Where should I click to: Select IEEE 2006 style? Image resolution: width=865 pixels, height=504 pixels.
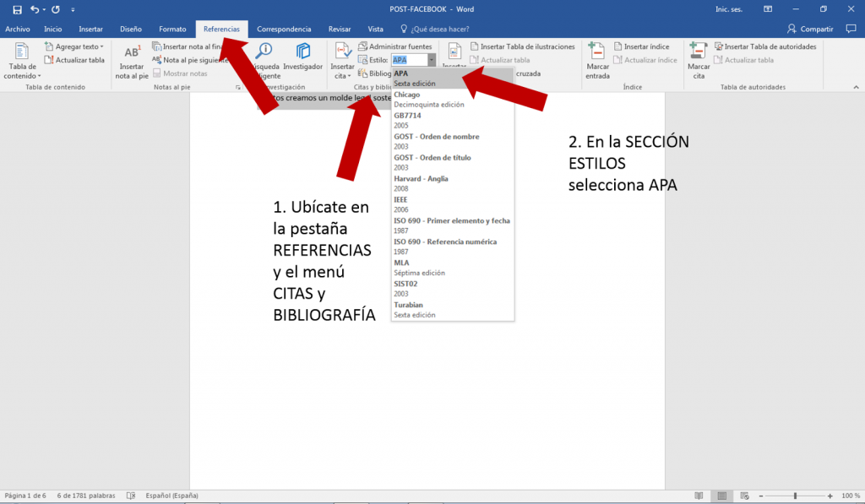453,204
